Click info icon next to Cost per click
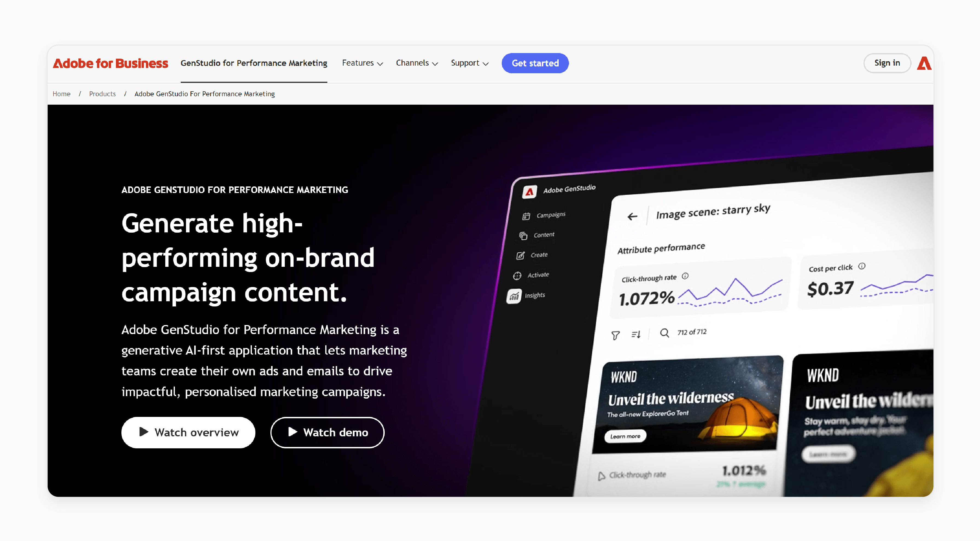 pyautogui.click(x=862, y=266)
